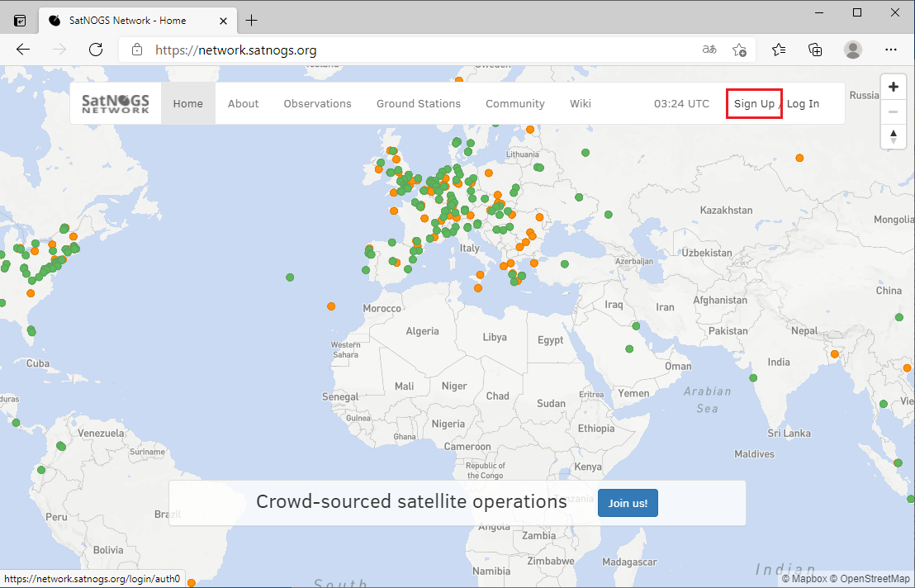Open the Favorites list icon
Screen dimensions: 915x588
coord(779,50)
